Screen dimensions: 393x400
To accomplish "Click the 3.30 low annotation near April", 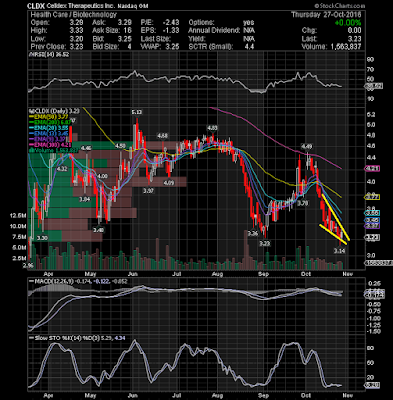I will 42,238.
